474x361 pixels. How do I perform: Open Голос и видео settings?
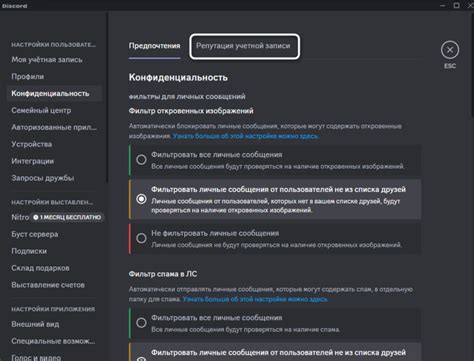click(36, 357)
